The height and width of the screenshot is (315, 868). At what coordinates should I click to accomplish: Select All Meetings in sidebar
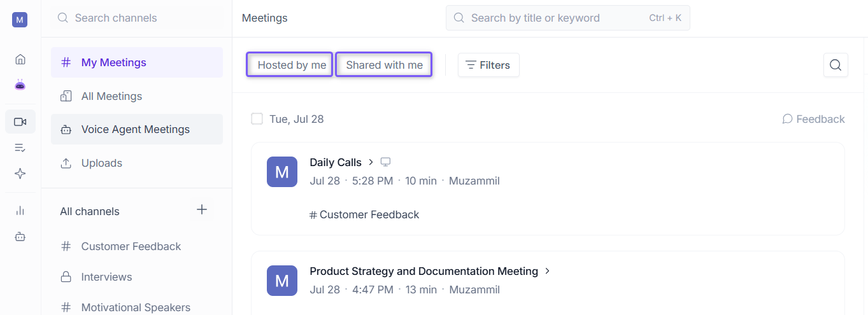[137, 96]
